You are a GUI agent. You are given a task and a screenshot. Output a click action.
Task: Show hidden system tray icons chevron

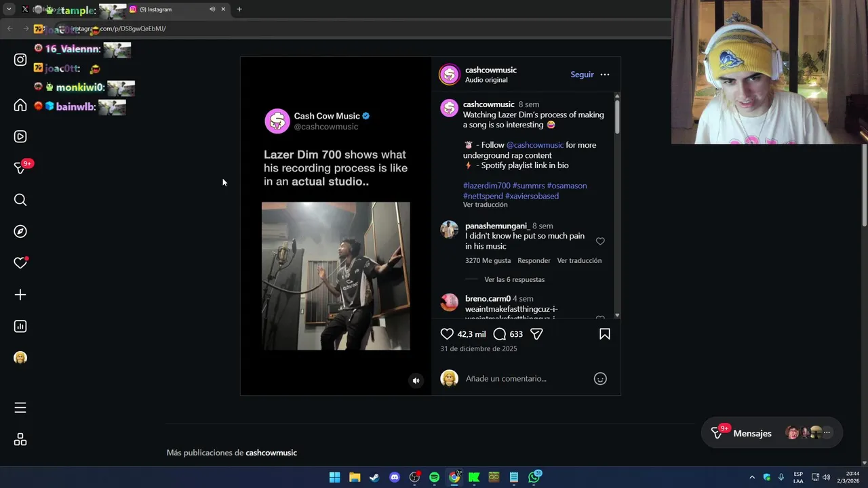click(x=751, y=477)
